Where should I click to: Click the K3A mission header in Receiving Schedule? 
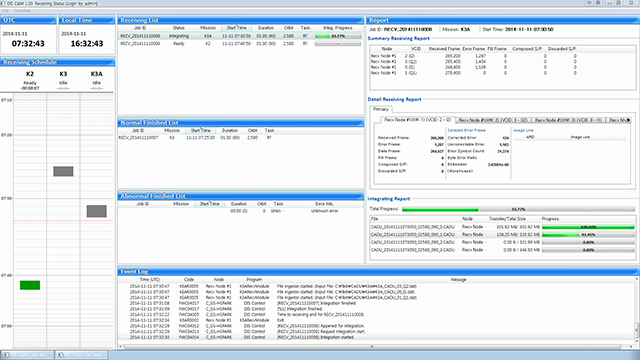click(x=96, y=74)
